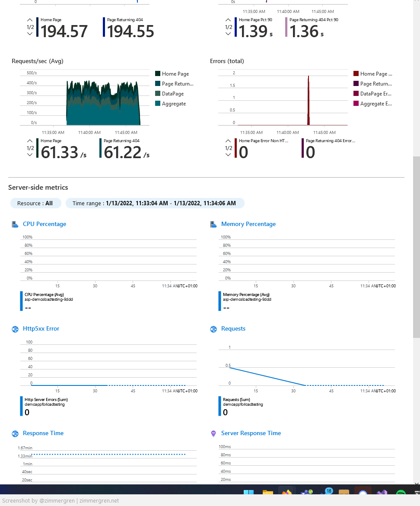
Task: Click the vertical page scrollbar thumb
Action: point(416,246)
